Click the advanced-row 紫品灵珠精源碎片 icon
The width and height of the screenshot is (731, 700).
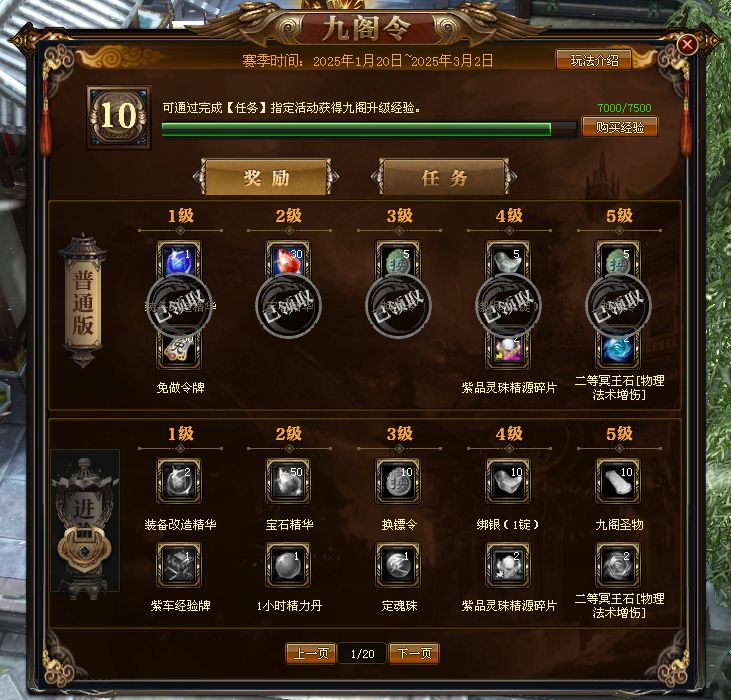click(508, 565)
